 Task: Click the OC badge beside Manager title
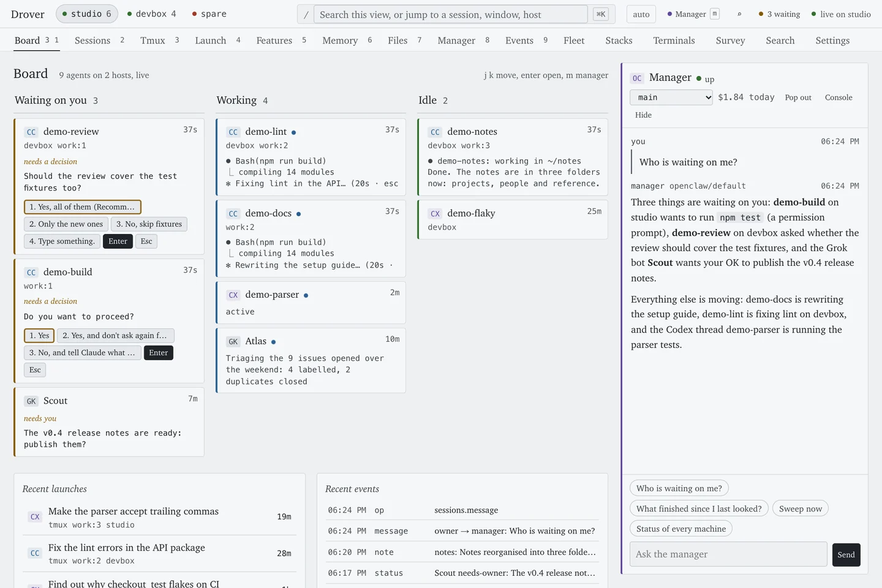pos(637,78)
